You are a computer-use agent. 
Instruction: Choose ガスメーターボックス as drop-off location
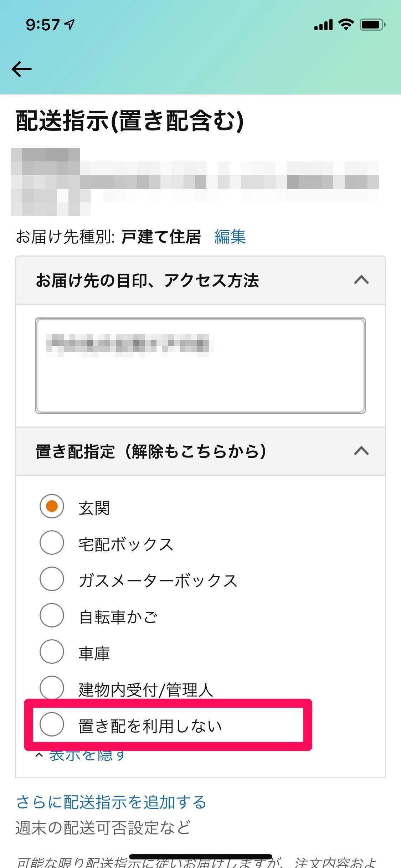pos(52,579)
